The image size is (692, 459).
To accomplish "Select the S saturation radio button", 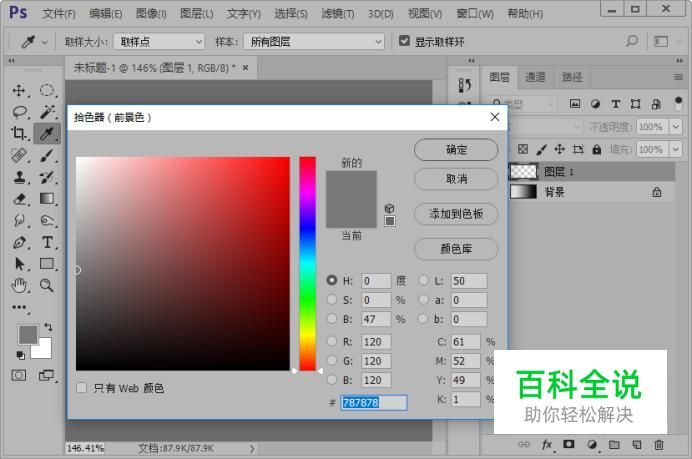I will (x=332, y=300).
